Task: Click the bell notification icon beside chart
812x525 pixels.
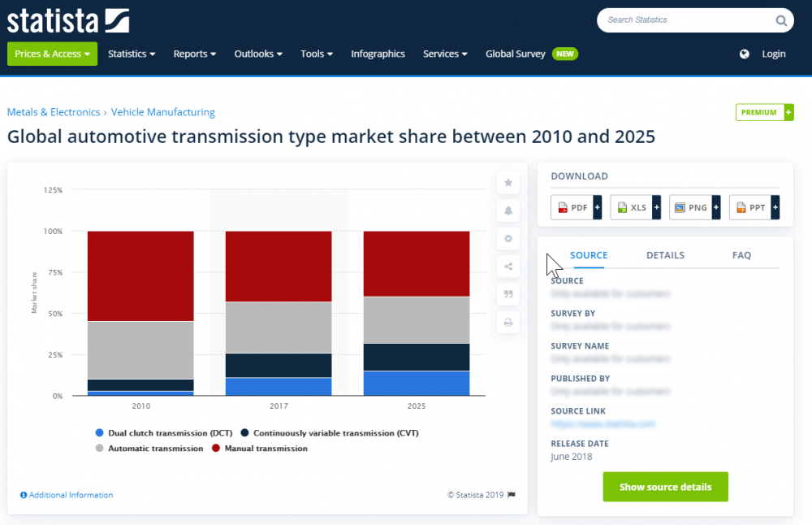Action: [x=508, y=210]
